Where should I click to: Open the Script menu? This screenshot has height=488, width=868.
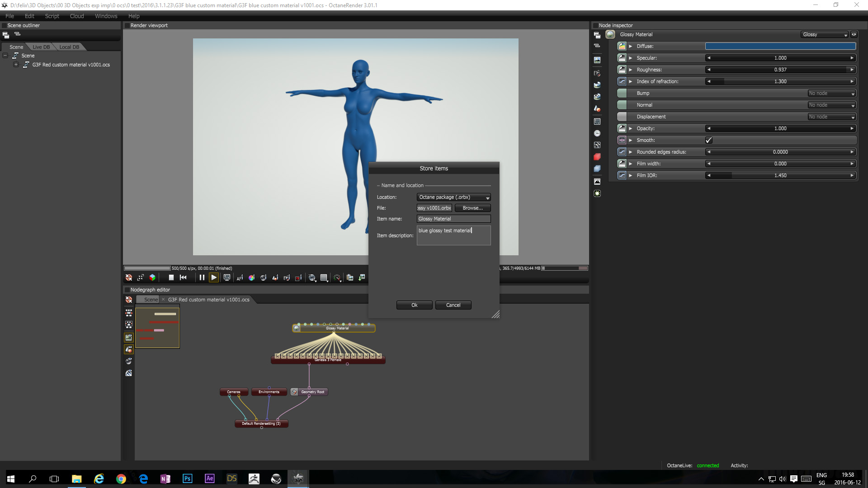[x=52, y=16]
